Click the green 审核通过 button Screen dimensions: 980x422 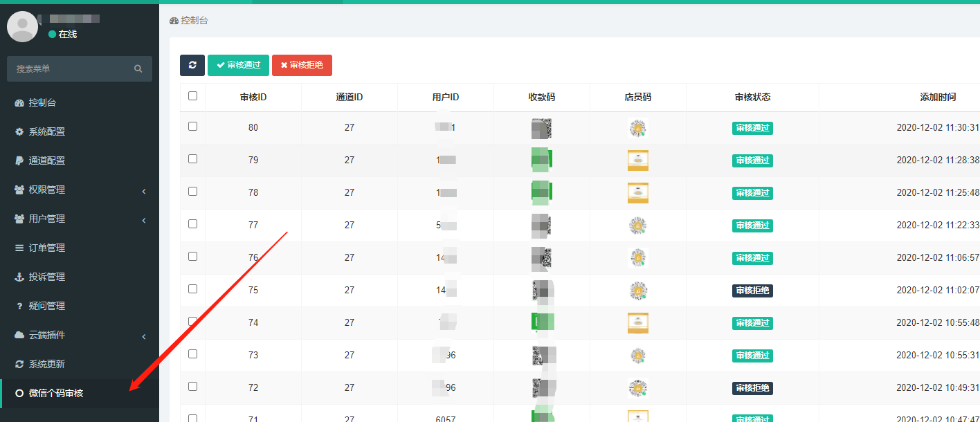238,65
